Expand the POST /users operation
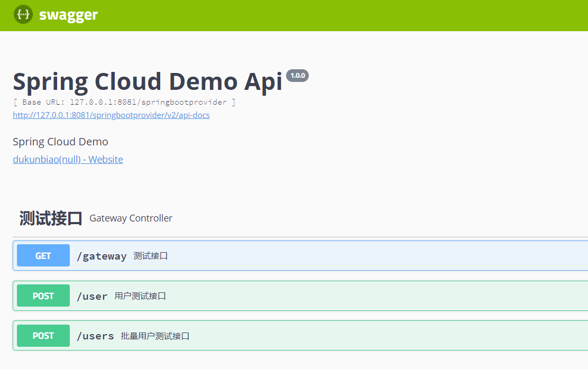588x369 pixels. click(x=300, y=336)
